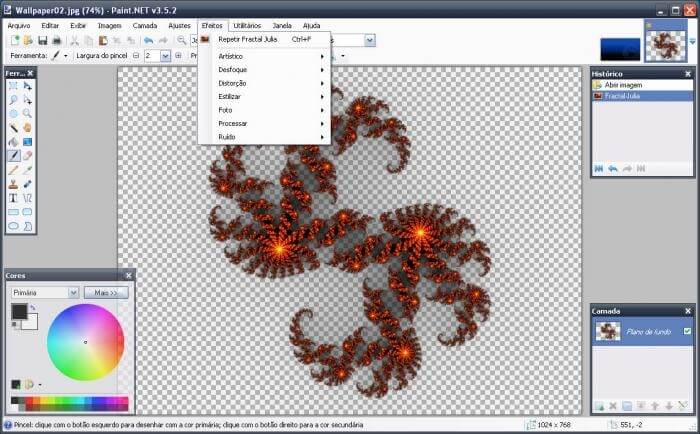700x434 pixels.
Task: Click the Undo arrow in Histórico panel
Action: [x=613, y=169]
